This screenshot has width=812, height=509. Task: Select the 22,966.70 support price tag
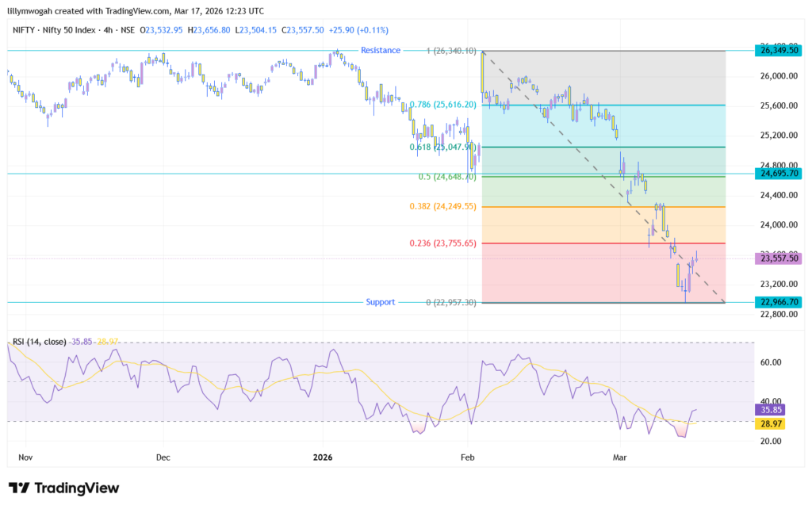coord(778,302)
